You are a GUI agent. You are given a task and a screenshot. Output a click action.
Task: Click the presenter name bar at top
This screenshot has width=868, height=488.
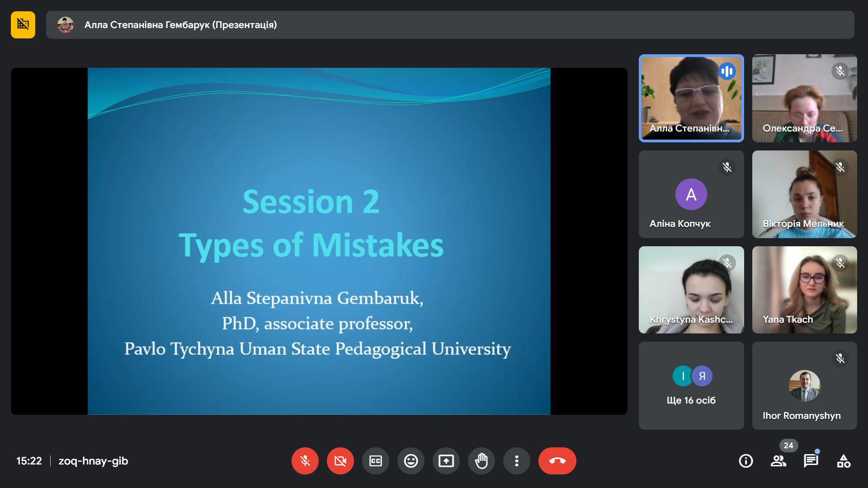click(450, 25)
